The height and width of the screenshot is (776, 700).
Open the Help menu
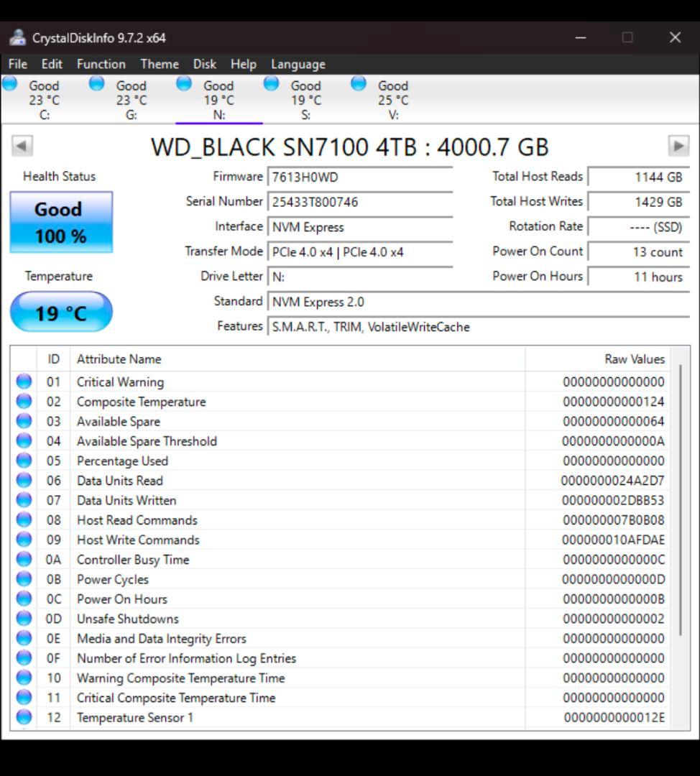click(x=243, y=64)
